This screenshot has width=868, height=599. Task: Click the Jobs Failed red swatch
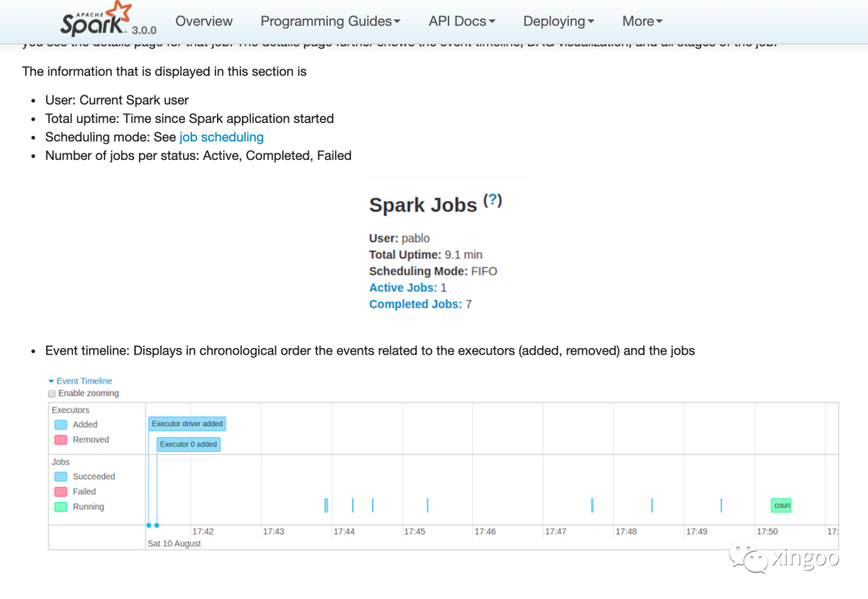click(61, 491)
